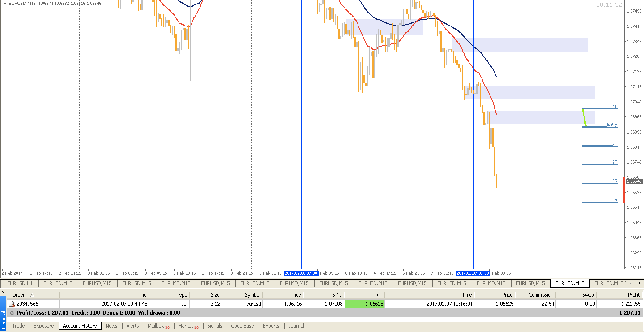Click the green highlighted T/P cell

click(364, 304)
